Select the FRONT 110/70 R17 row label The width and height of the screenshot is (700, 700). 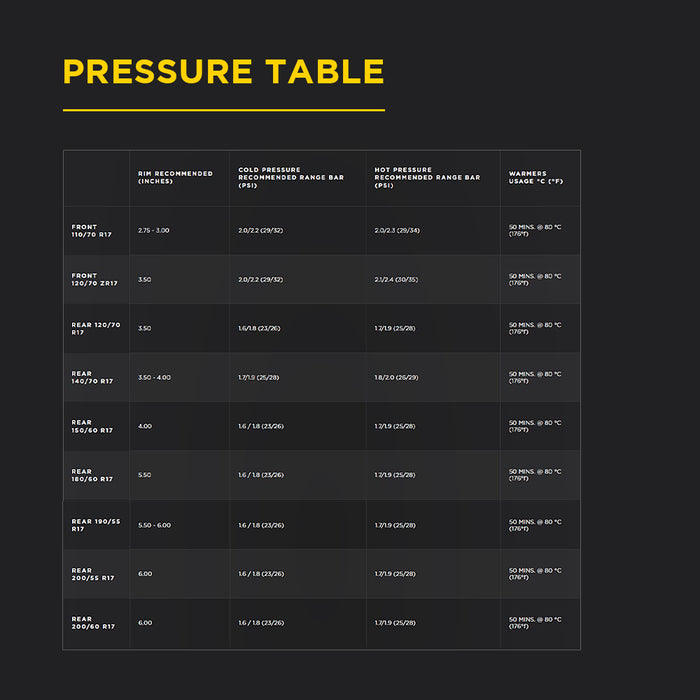pos(91,230)
